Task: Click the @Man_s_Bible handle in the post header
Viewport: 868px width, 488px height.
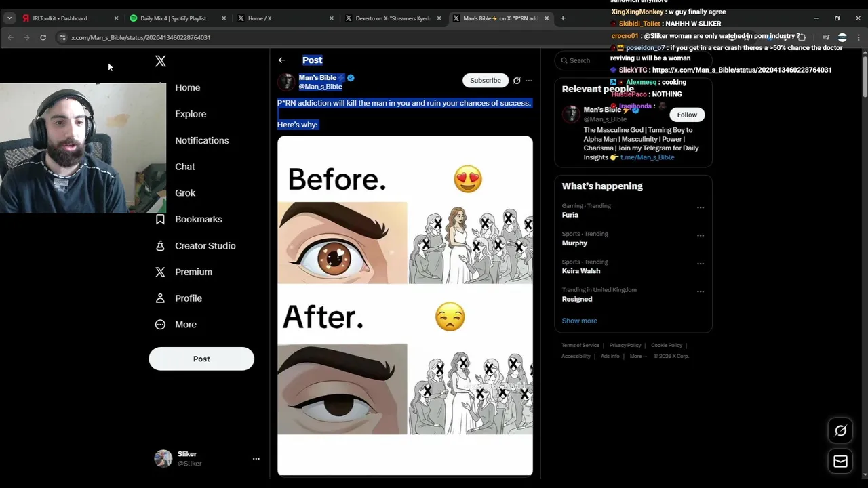Action: coord(320,87)
